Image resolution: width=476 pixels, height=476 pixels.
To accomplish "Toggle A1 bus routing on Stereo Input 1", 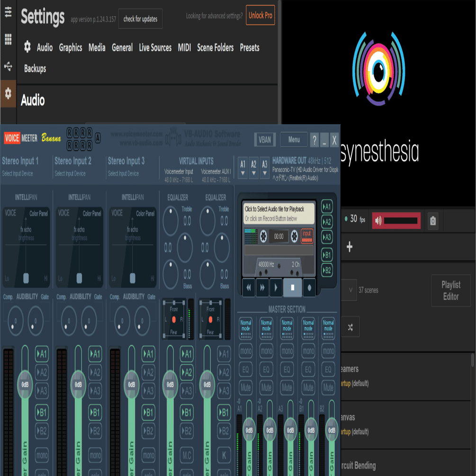I will (42, 354).
